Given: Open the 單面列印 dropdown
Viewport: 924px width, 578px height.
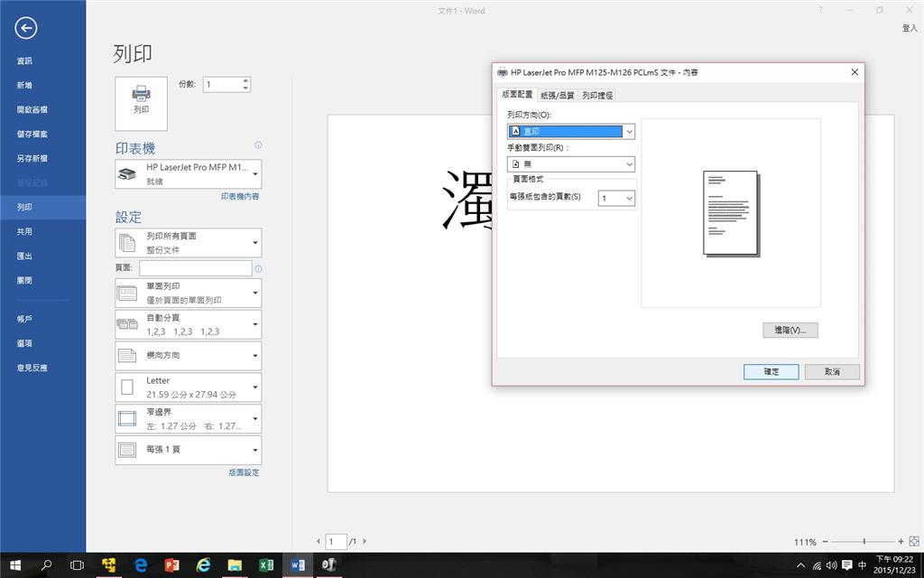Looking at the screenshot, I should point(189,294).
